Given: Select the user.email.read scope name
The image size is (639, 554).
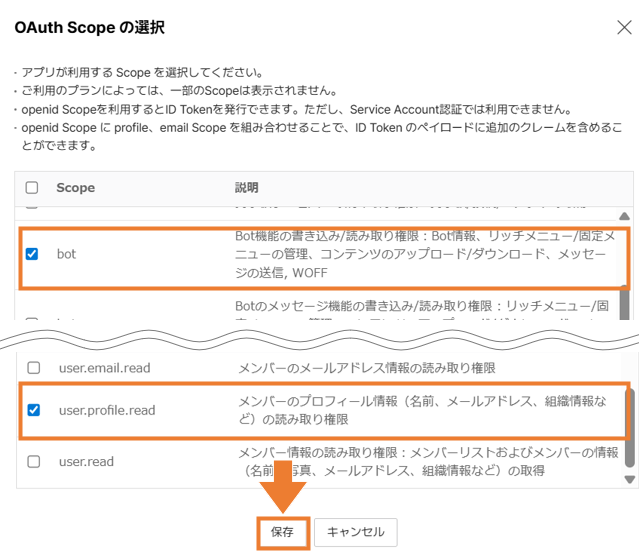Looking at the screenshot, I should (x=104, y=368).
